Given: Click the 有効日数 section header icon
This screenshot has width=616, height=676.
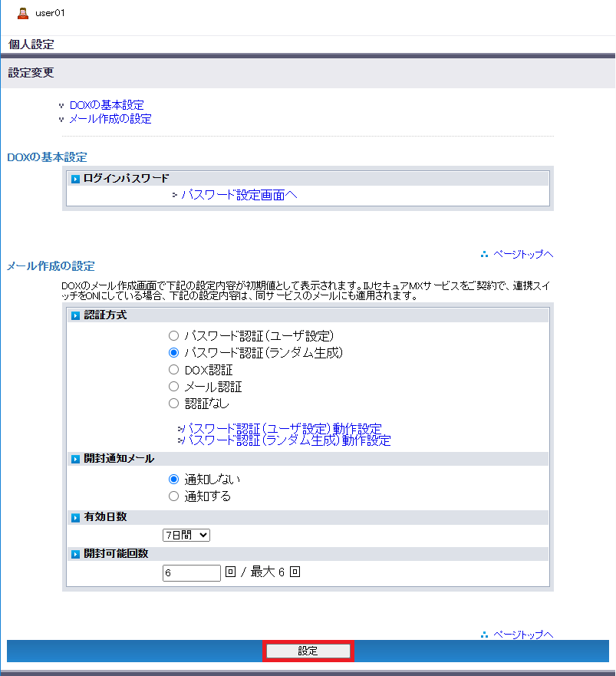Looking at the screenshot, I should [x=75, y=517].
